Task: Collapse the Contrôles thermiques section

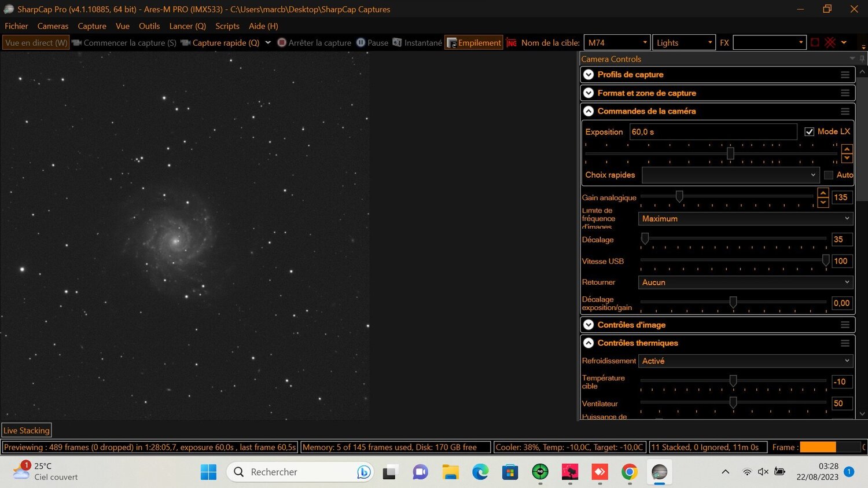Action: pos(589,343)
